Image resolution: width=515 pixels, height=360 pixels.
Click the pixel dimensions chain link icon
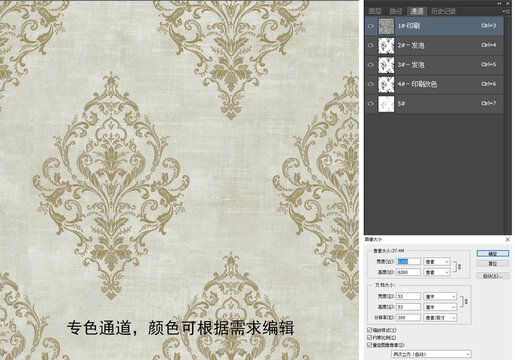coord(460,267)
